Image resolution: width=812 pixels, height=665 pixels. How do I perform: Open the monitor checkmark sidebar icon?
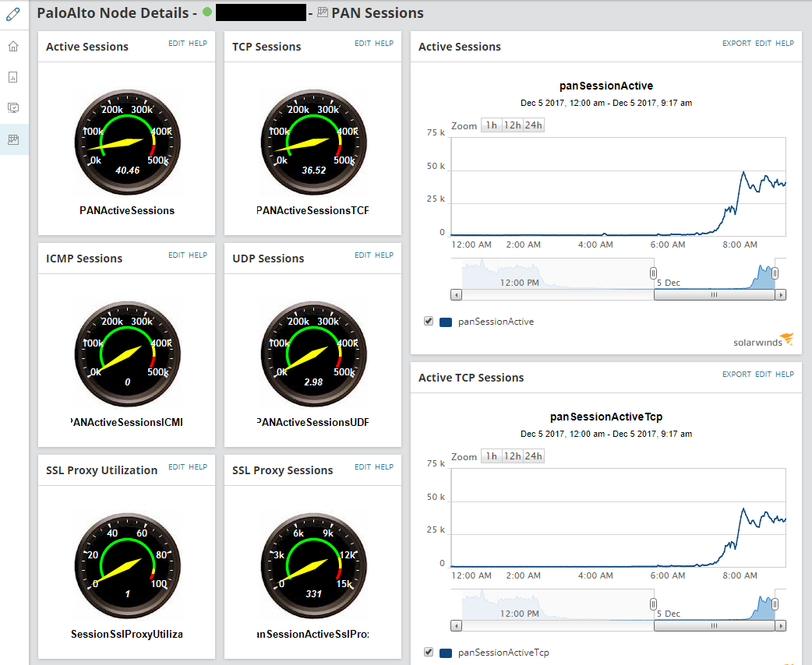pyautogui.click(x=13, y=107)
